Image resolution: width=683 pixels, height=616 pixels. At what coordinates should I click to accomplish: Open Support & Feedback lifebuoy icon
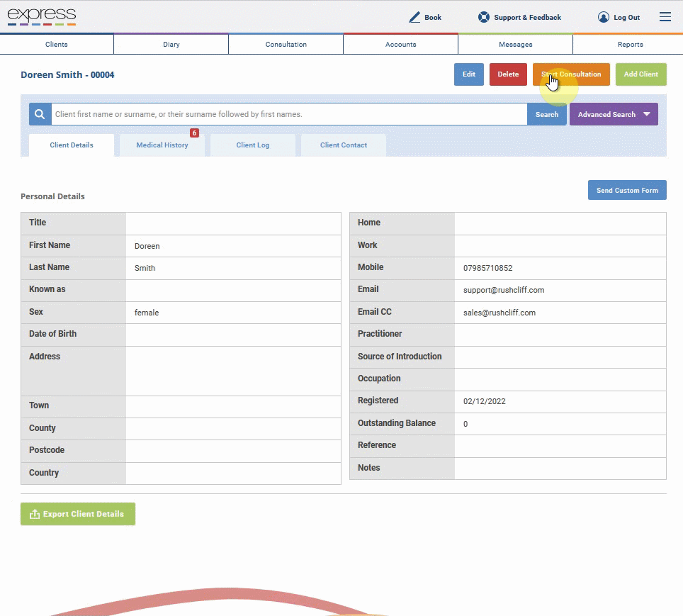point(483,18)
